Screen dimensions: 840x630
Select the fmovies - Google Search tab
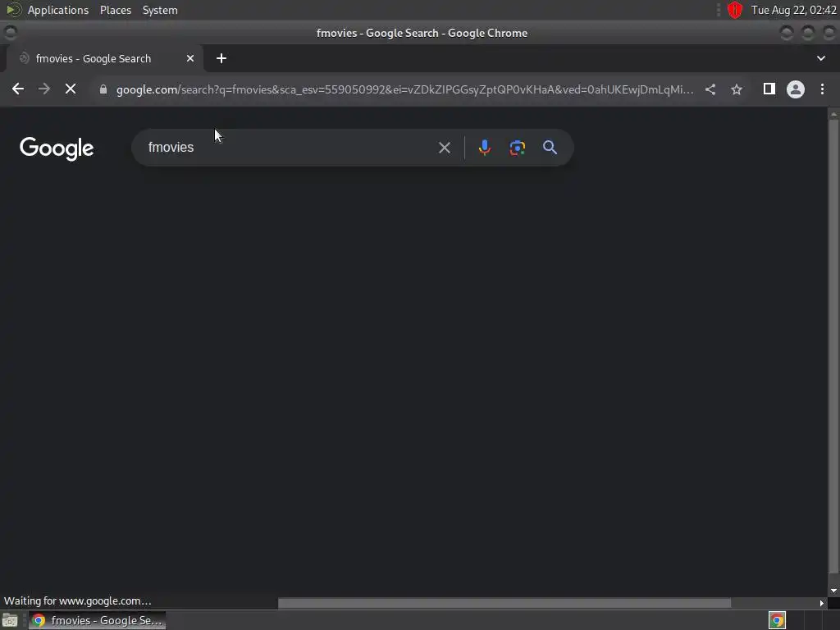pyautogui.click(x=104, y=58)
